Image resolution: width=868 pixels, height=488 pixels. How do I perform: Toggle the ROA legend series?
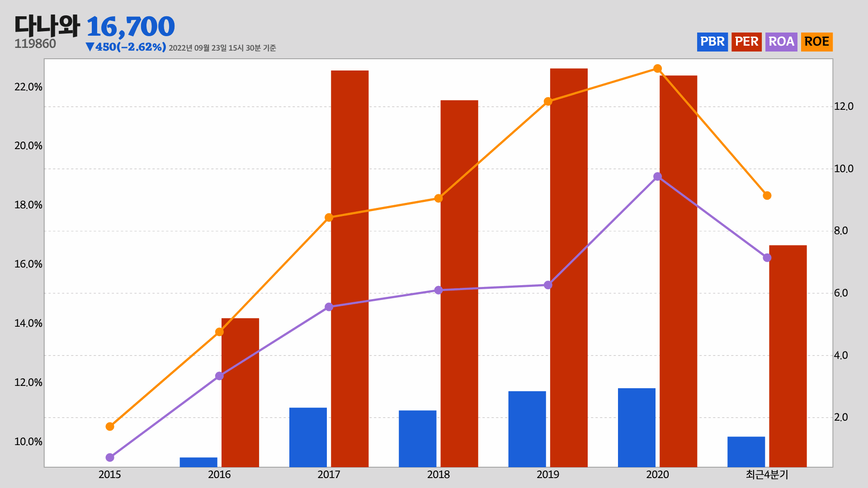pos(781,42)
